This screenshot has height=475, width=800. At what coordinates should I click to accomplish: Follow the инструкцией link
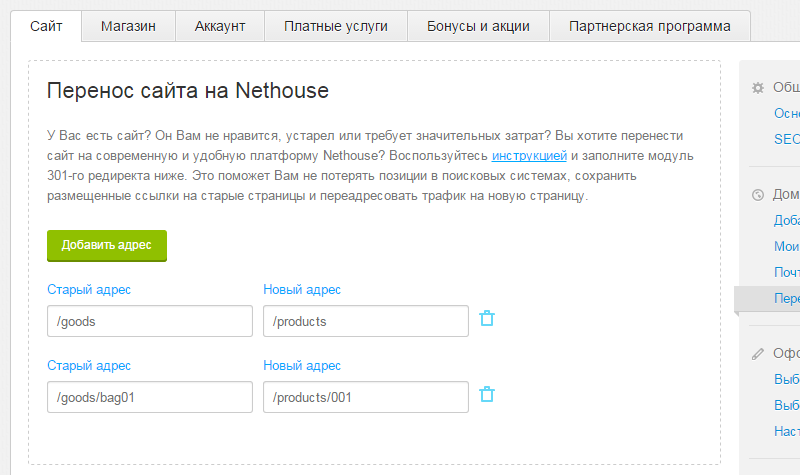(530, 157)
